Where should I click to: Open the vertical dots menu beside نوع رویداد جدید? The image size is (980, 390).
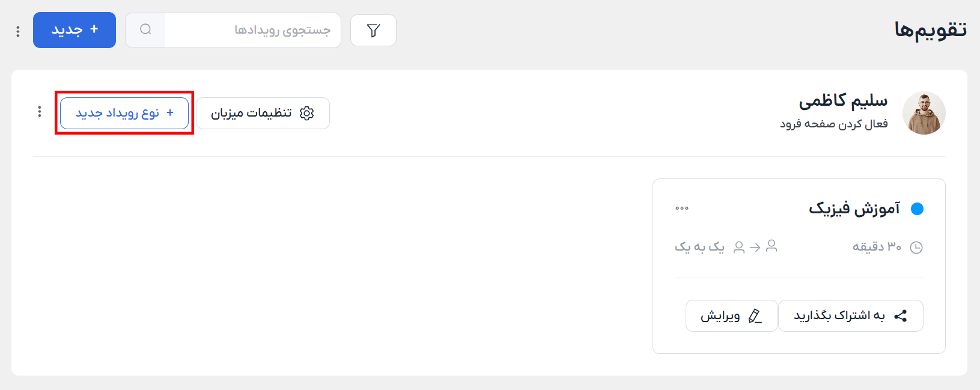pyautogui.click(x=40, y=112)
